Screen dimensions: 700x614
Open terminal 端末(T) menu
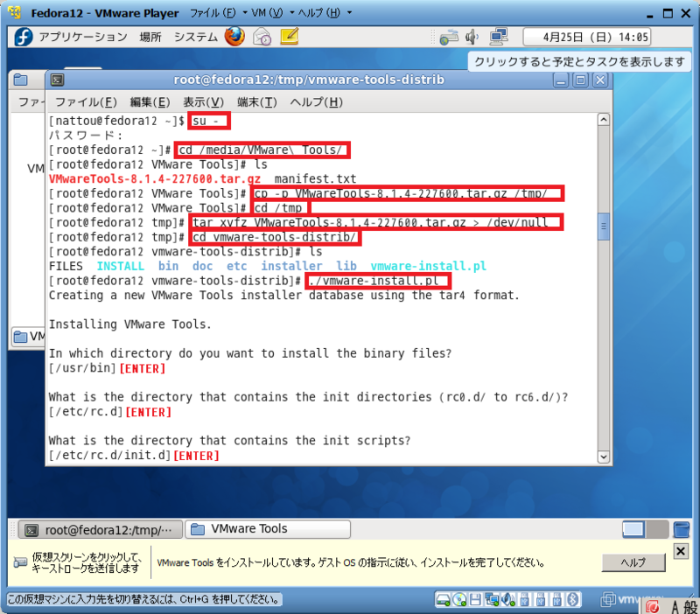[257, 102]
